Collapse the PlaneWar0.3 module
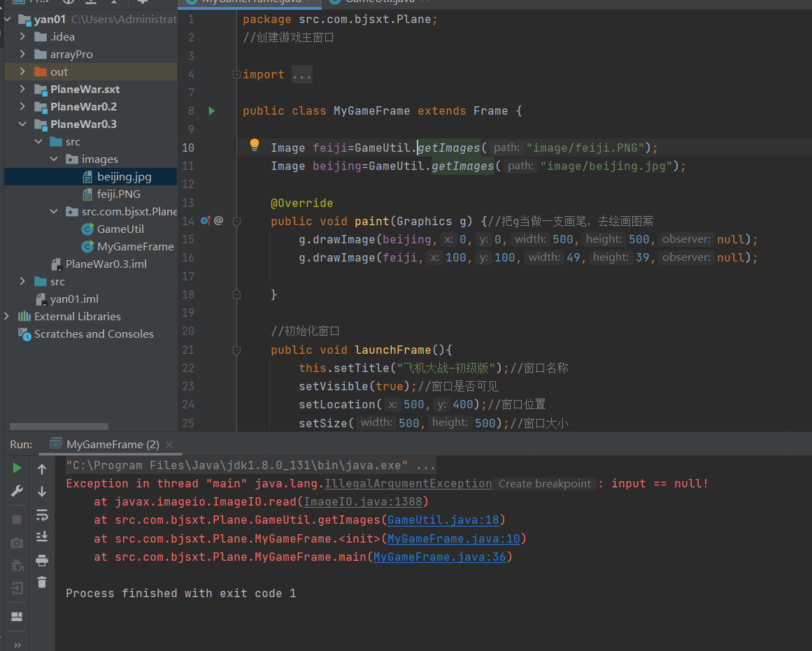The width and height of the screenshot is (812, 651). coord(22,124)
